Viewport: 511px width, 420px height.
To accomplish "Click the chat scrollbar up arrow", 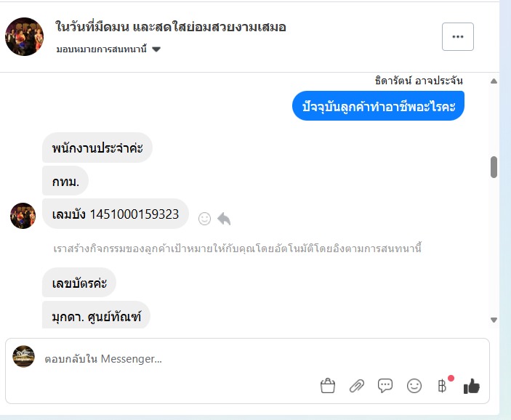I will pyautogui.click(x=494, y=81).
